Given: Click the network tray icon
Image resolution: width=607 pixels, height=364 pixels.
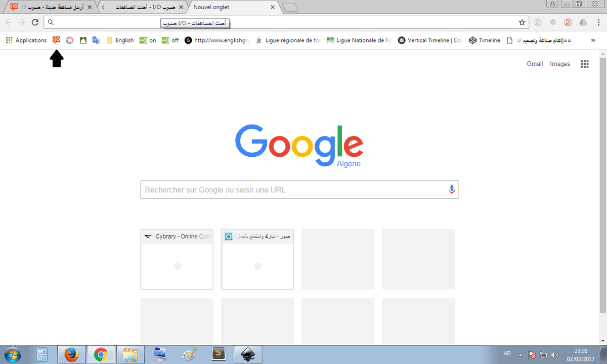Looking at the screenshot, I should 543,355.
